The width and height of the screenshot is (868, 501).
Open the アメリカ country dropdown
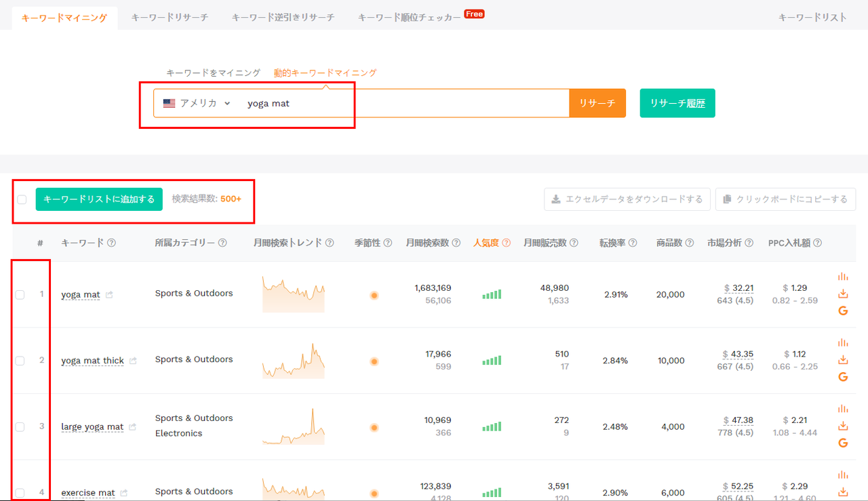click(x=197, y=103)
